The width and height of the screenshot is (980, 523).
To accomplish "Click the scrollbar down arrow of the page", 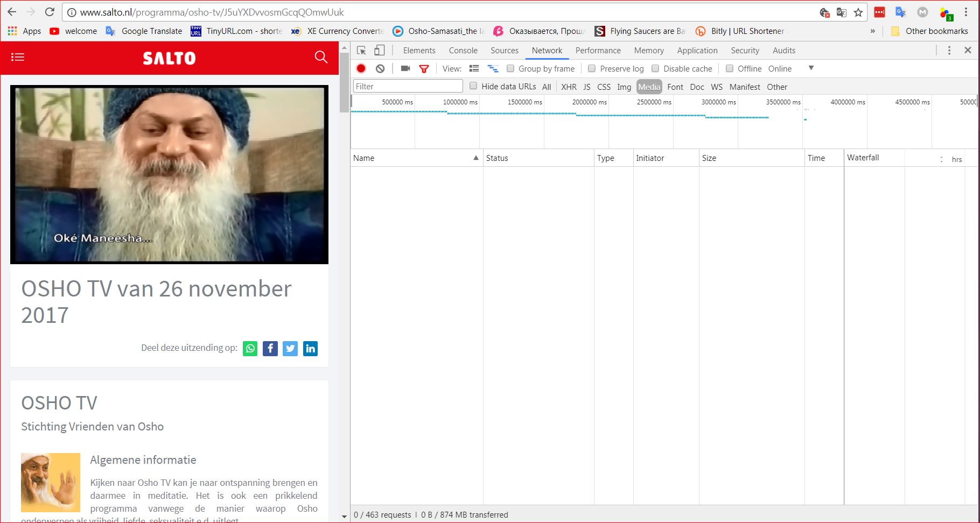I will click(x=344, y=517).
